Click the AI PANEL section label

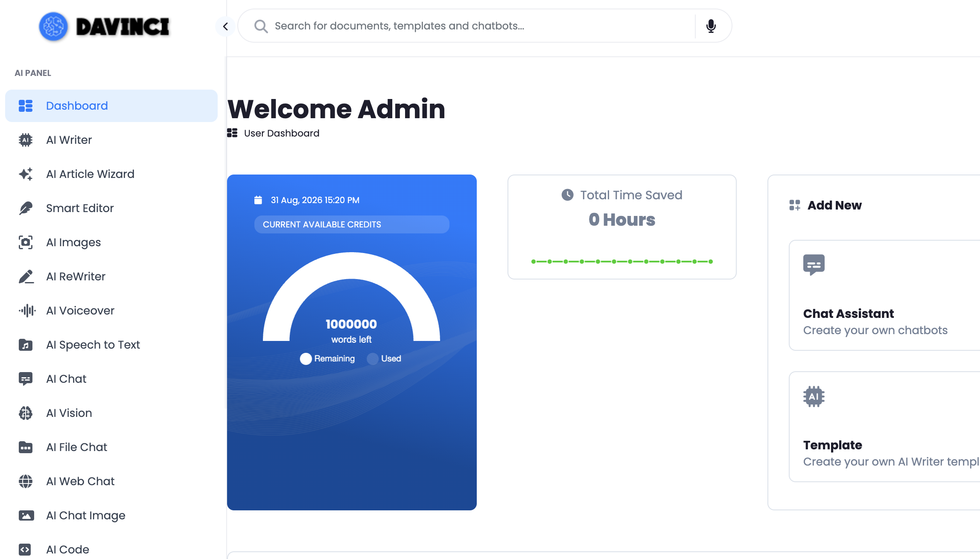33,73
